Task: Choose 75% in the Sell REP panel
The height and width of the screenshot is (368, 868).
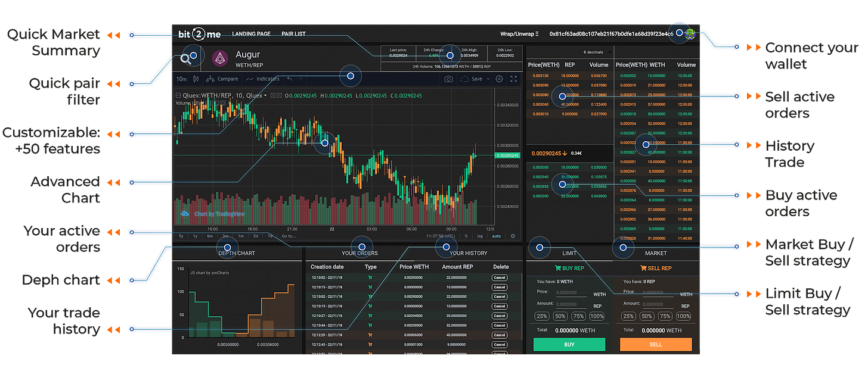Action: click(665, 316)
